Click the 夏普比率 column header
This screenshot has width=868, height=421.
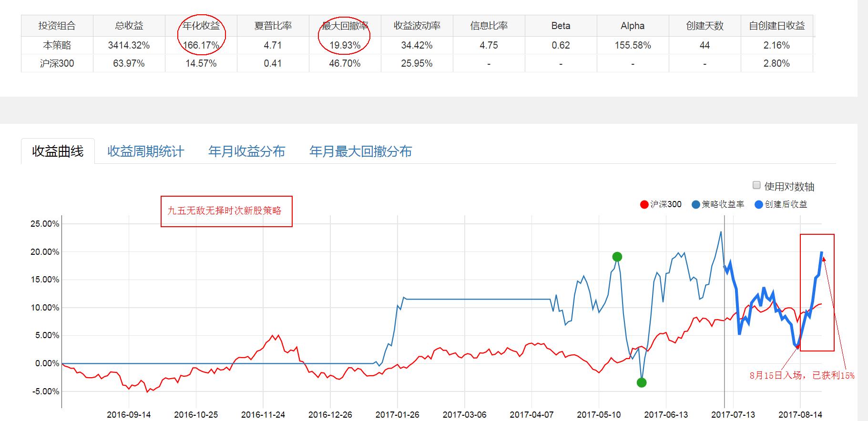273,26
